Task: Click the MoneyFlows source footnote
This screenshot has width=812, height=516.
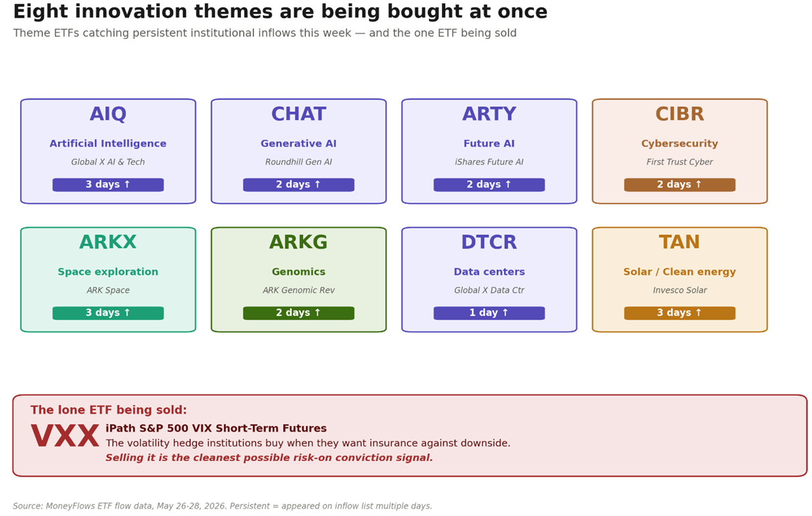Action: [x=222, y=506]
